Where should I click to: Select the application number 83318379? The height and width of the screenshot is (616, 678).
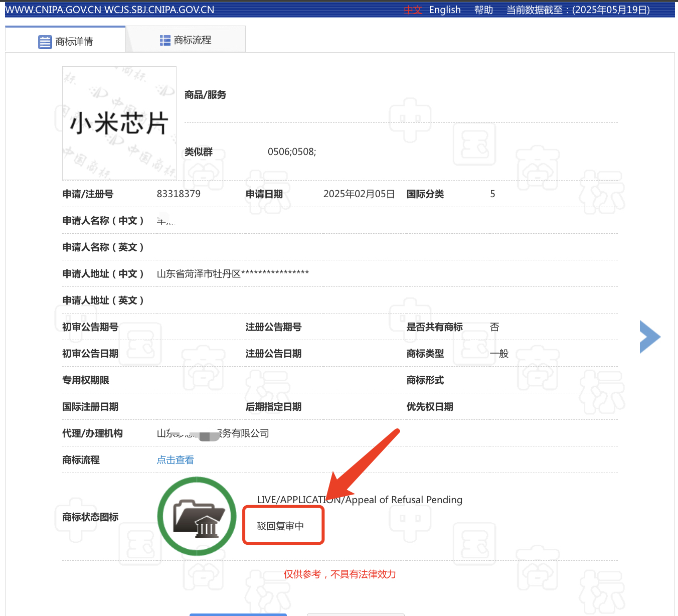point(179,194)
